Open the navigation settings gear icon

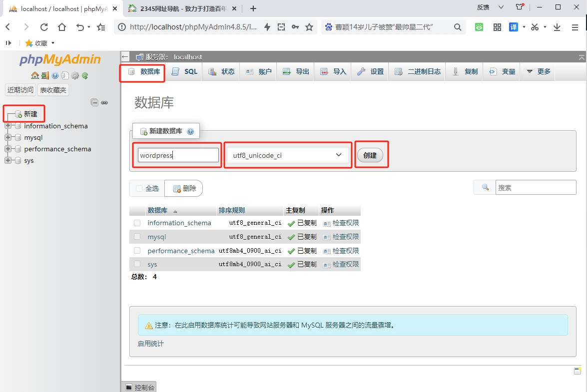(75, 75)
